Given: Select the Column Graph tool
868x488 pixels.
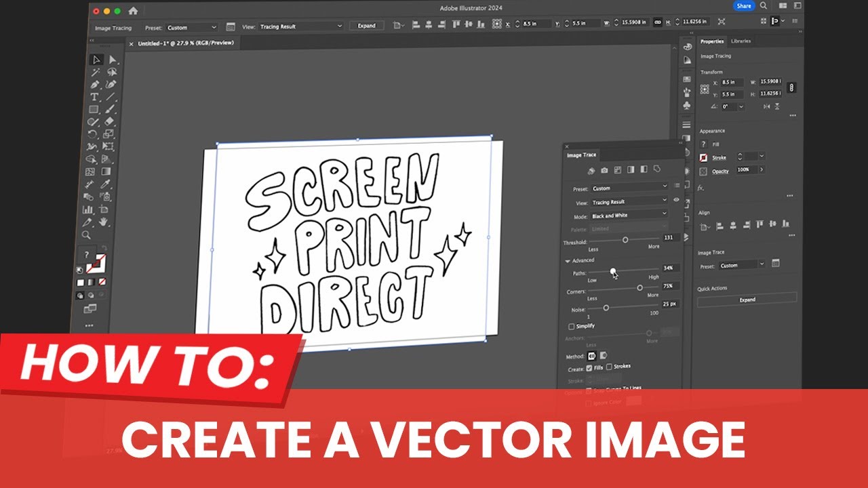Looking at the screenshot, I should (x=89, y=210).
